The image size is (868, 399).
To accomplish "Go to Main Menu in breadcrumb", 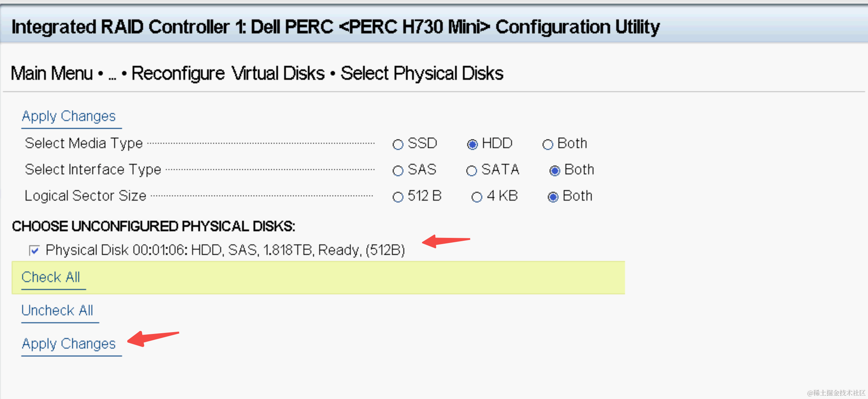I will (52, 73).
